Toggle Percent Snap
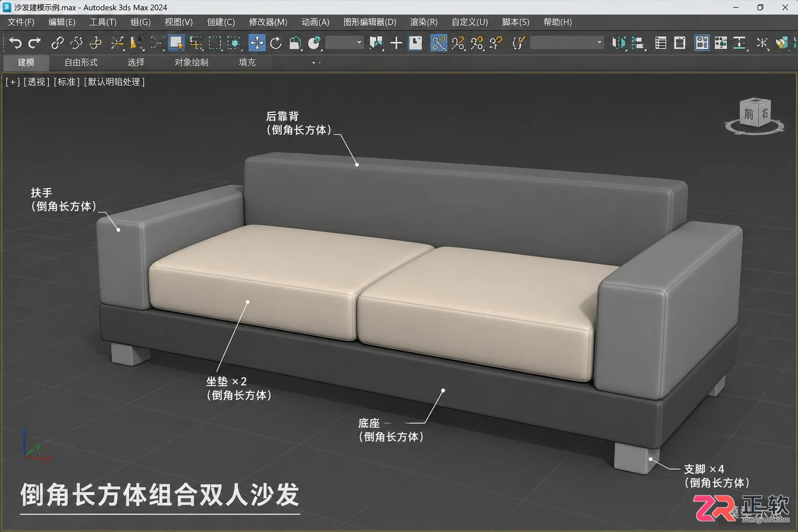 pyautogui.click(x=477, y=43)
